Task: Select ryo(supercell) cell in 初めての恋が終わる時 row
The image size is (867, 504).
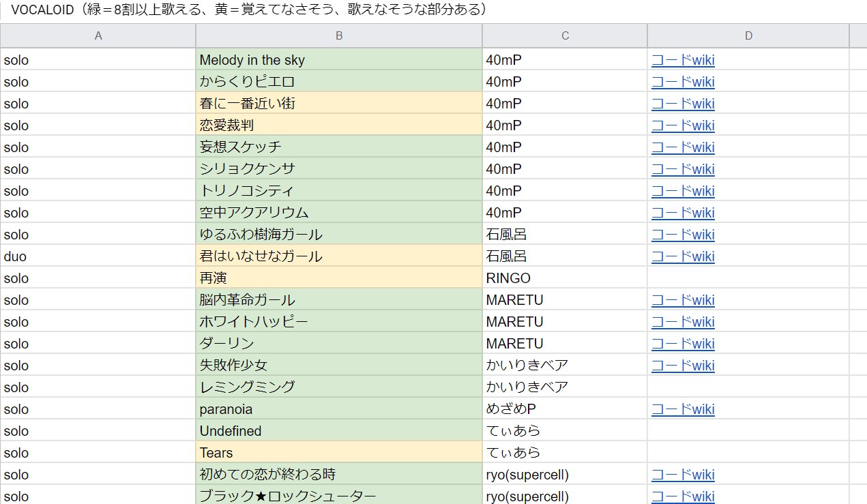Action: pyautogui.click(x=565, y=474)
